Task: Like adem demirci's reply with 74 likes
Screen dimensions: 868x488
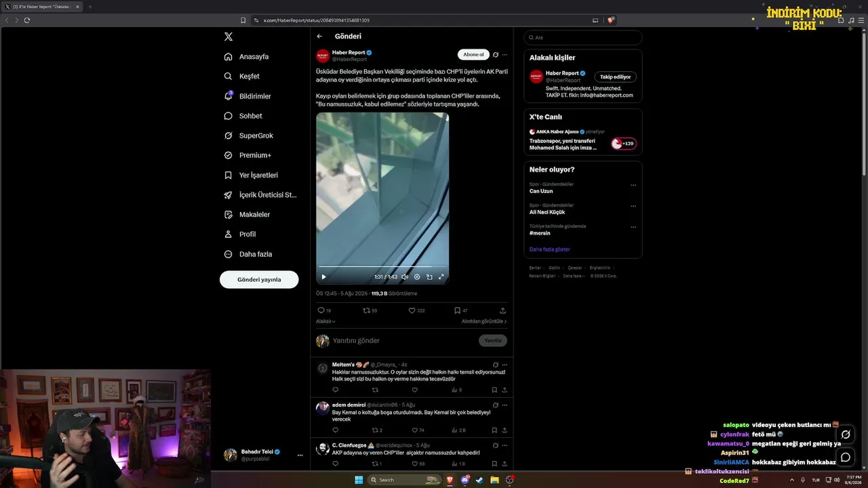Action: click(x=418, y=430)
